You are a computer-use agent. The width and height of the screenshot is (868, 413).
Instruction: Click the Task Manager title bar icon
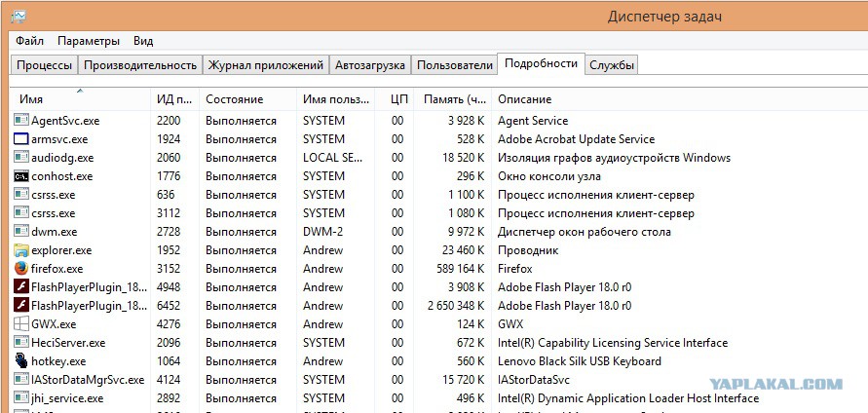18,17
